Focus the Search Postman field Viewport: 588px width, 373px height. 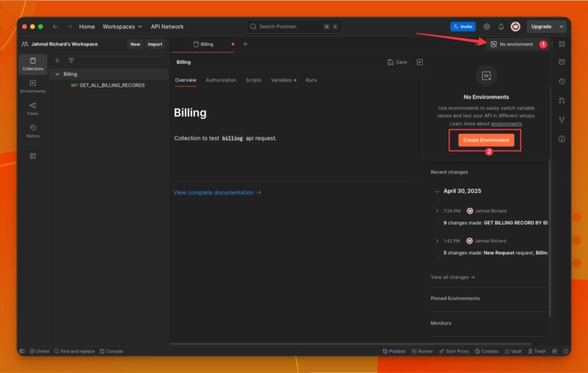(x=294, y=26)
